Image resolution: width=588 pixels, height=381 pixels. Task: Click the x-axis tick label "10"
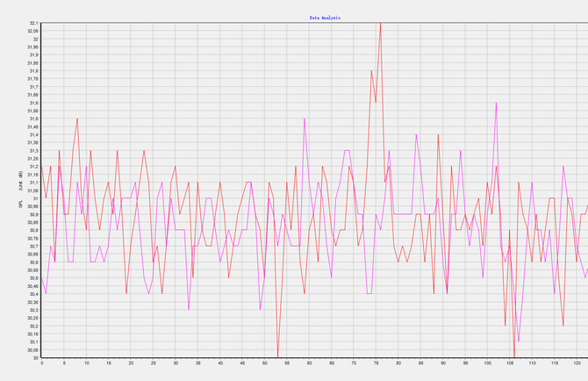click(87, 363)
